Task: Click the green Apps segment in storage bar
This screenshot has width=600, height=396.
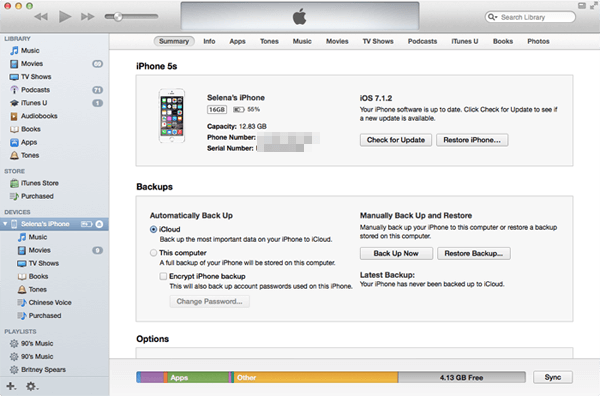Action: (x=198, y=377)
